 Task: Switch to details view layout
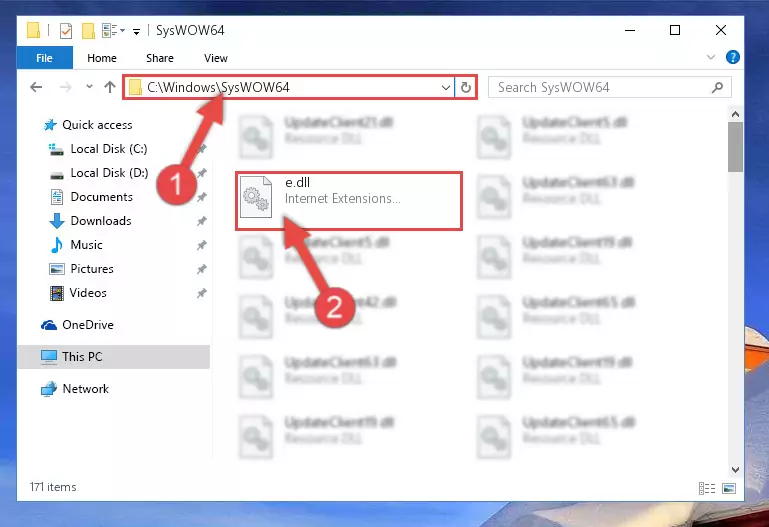point(707,489)
